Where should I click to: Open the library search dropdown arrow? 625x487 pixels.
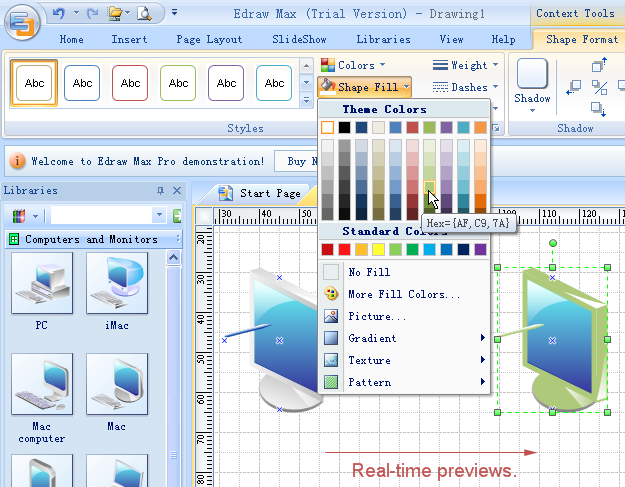coord(159,215)
